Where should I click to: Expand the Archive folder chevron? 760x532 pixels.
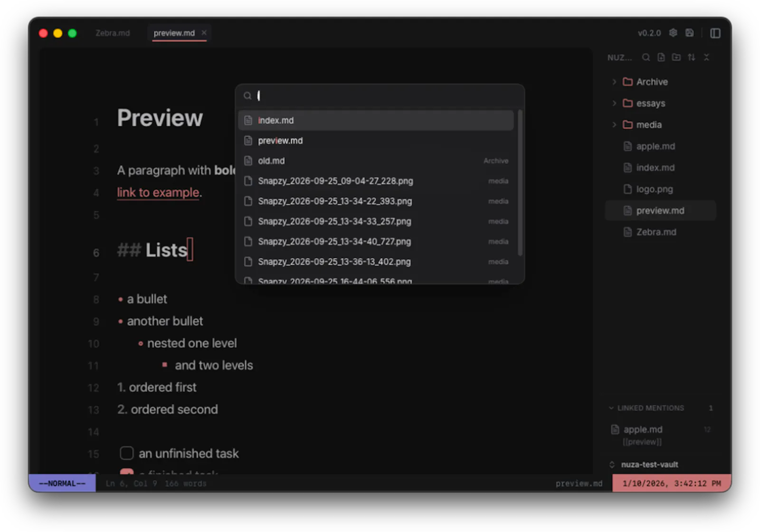614,82
